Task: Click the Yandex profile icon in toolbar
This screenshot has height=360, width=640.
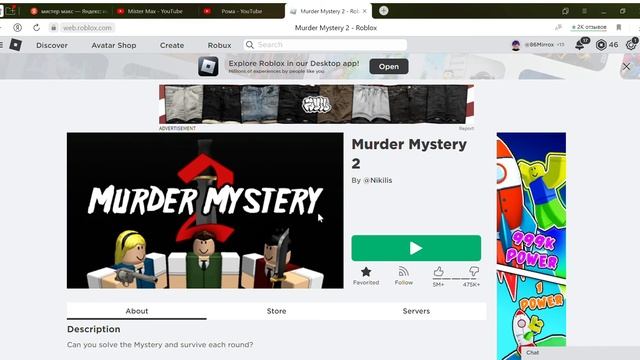Action: click(x=18, y=28)
